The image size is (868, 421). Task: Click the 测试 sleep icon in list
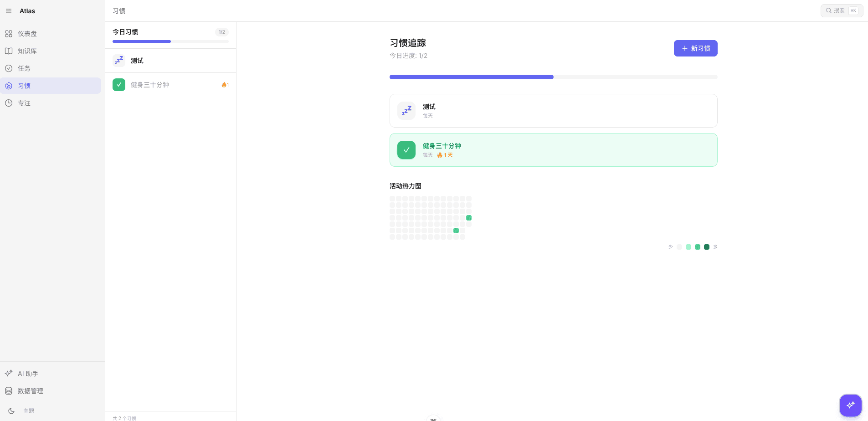click(x=119, y=61)
